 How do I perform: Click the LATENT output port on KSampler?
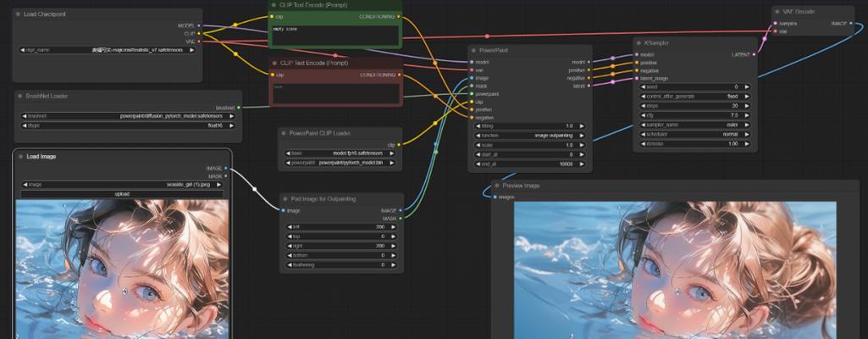pos(754,54)
